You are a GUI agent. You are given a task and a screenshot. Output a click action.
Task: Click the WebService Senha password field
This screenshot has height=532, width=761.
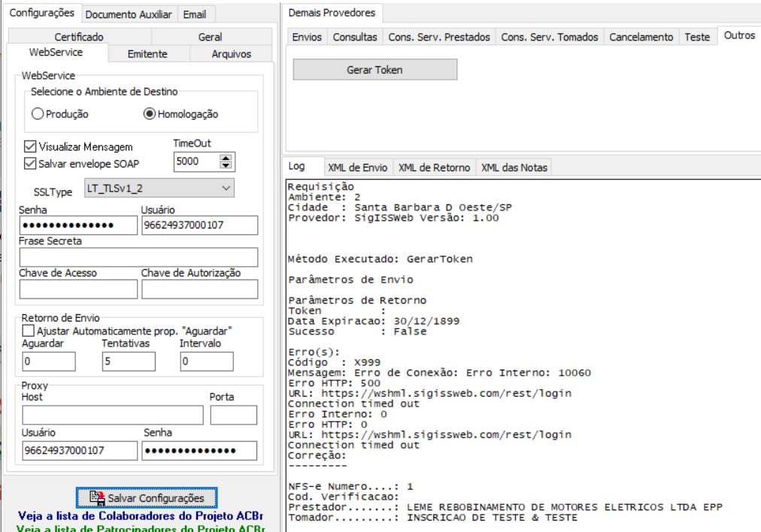tap(78, 225)
